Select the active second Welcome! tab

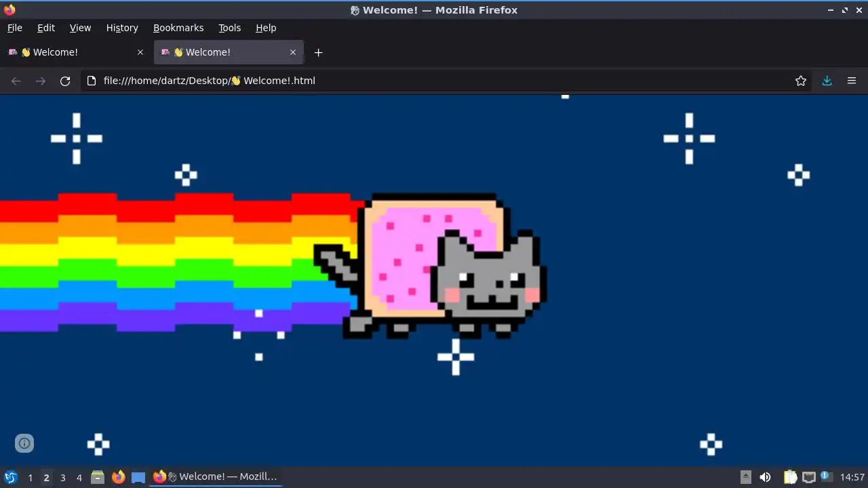(x=229, y=52)
